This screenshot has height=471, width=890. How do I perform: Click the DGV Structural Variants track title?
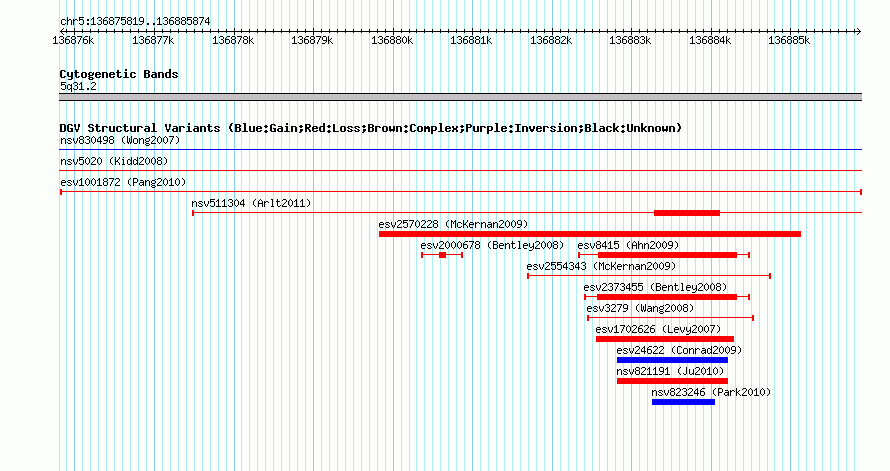[x=371, y=128]
